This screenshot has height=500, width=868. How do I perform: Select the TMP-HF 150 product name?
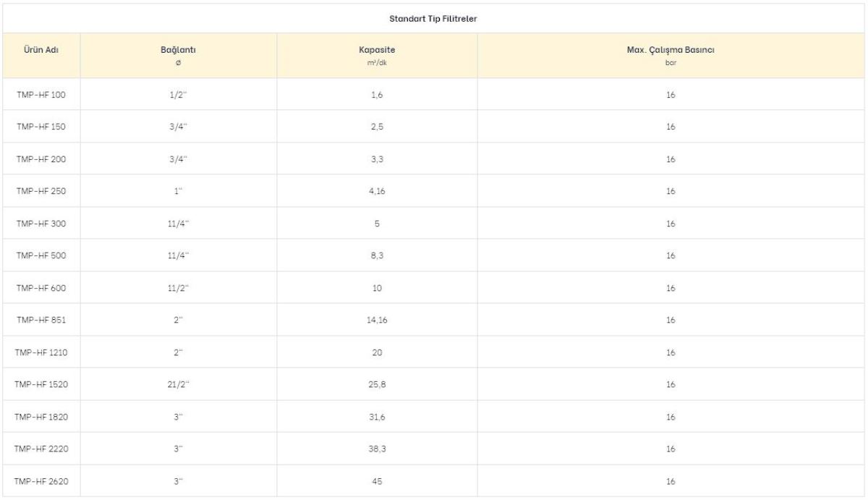41,127
